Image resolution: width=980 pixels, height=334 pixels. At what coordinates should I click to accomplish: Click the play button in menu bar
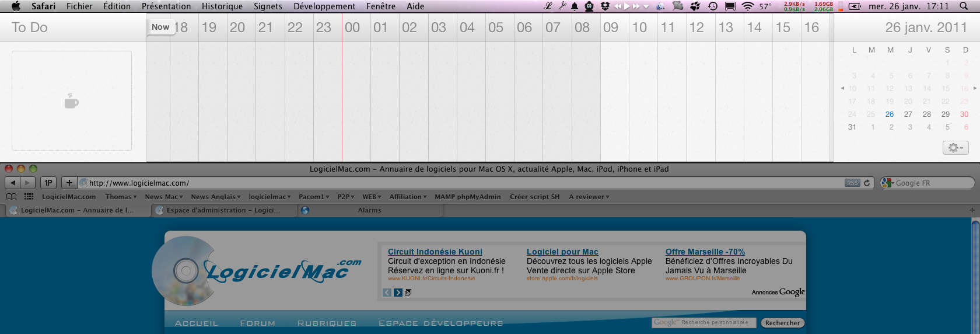pyautogui.click(x=627, y=6)
